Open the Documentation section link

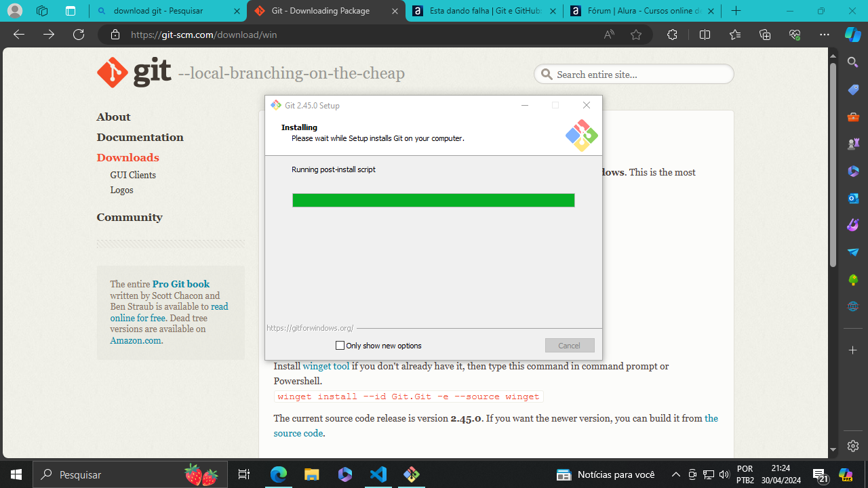(140, 137)
